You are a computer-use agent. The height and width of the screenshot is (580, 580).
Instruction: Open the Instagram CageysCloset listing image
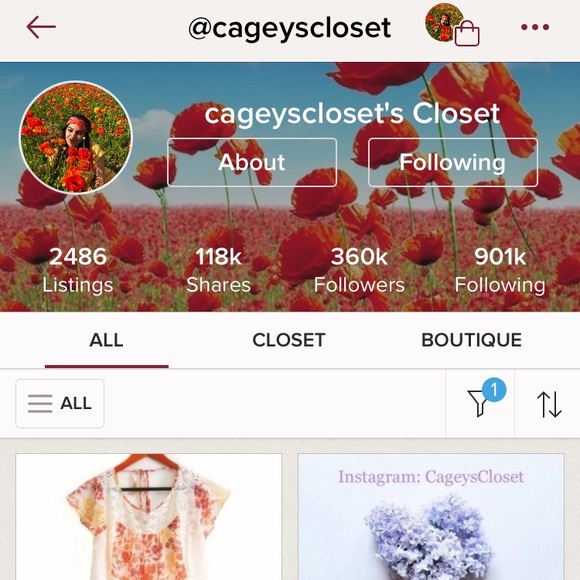point(431,517)
